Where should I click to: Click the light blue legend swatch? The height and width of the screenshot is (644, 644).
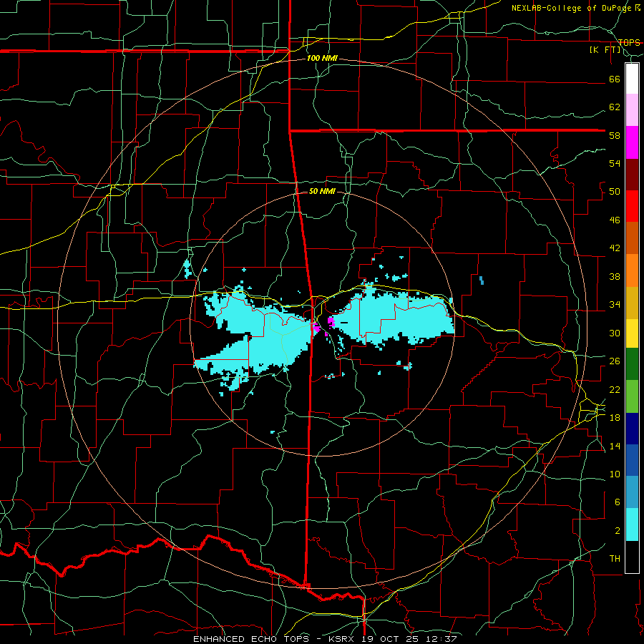click(x=632, y=492)
